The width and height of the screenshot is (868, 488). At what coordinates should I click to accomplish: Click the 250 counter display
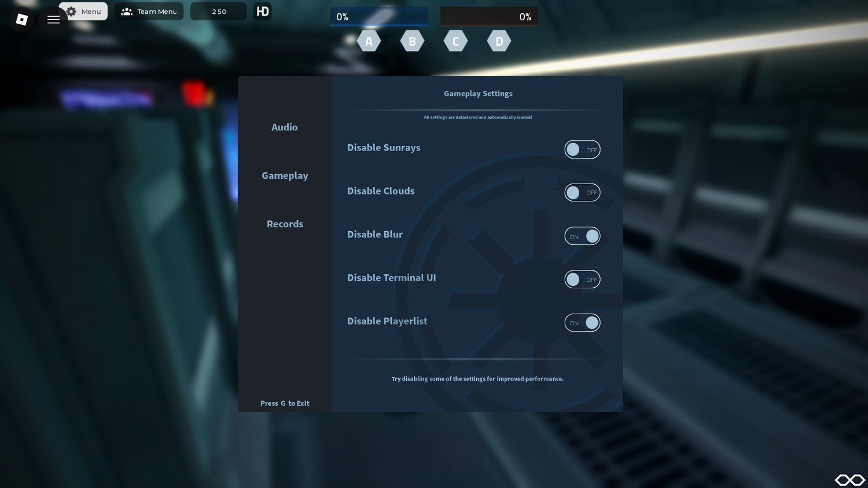click(x=219, y=12)
